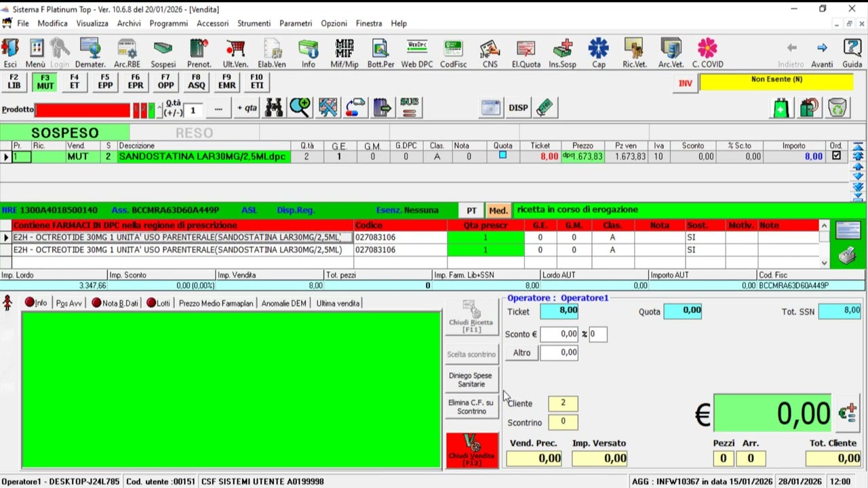Switch to the Pos Avv tab
The image size is (868, 488).
pos(68,303)
